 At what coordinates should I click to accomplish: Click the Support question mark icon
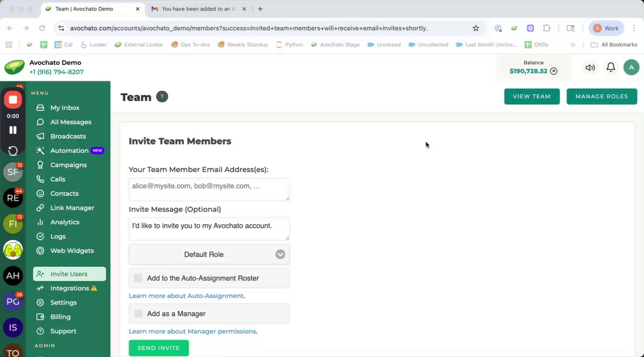[40, 331]
